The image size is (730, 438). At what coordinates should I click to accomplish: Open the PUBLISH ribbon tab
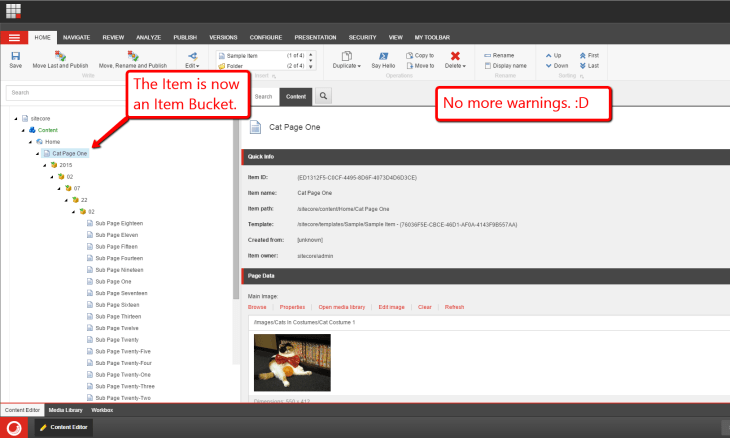click(x=185, y=37)
